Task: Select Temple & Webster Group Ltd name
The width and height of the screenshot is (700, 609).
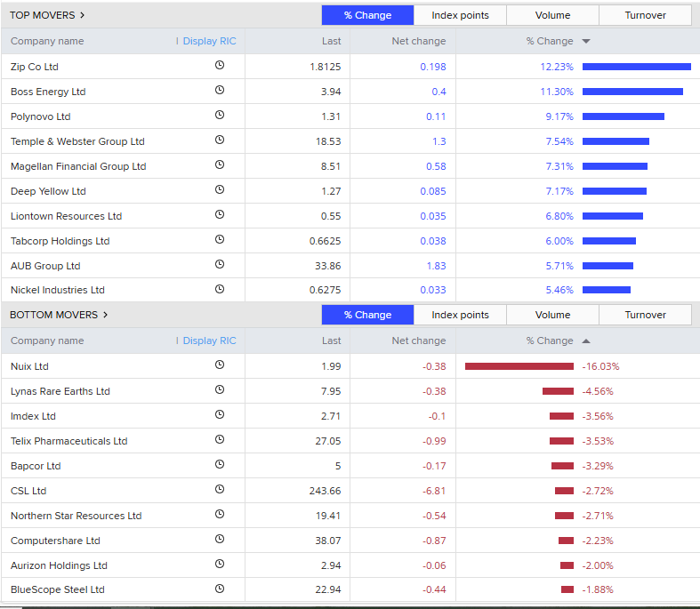Action: point(77,141)
